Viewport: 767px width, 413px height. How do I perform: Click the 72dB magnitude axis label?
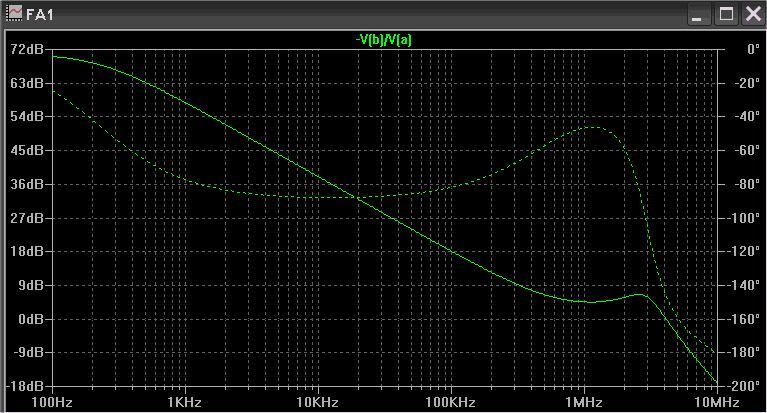[27, 49]
